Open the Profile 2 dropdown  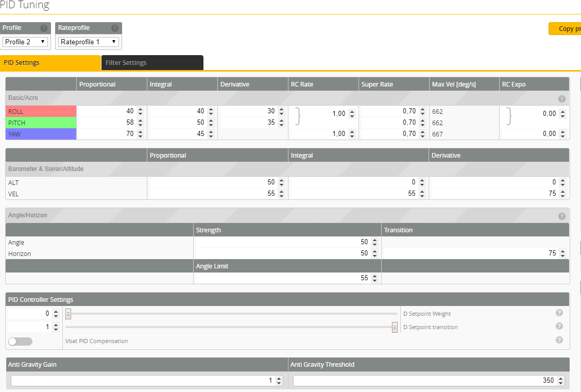point(25,42)
